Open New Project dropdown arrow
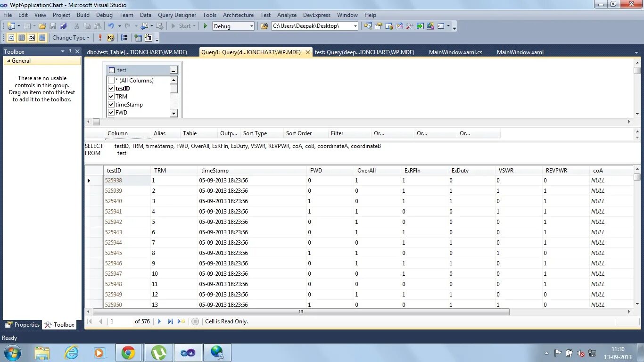Image resolution: width=644 pixels, height=362 pixels. click(x=19, y=26)
